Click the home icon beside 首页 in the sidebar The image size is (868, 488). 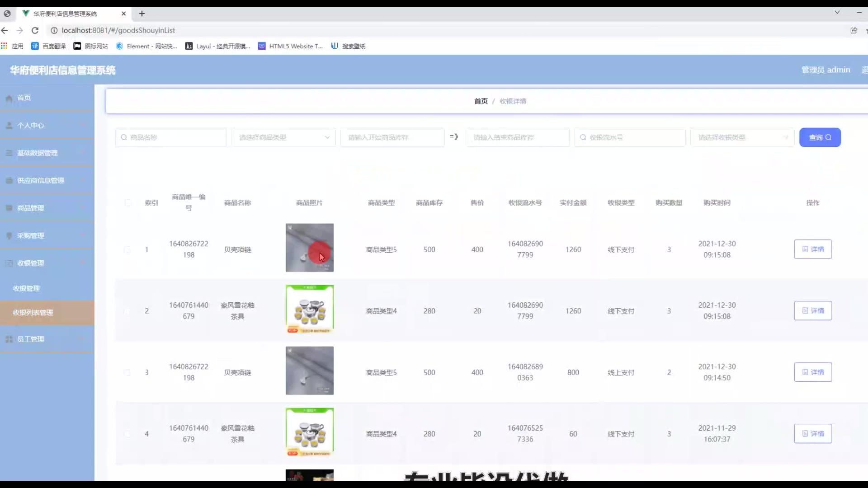click(x=9, y=98)
